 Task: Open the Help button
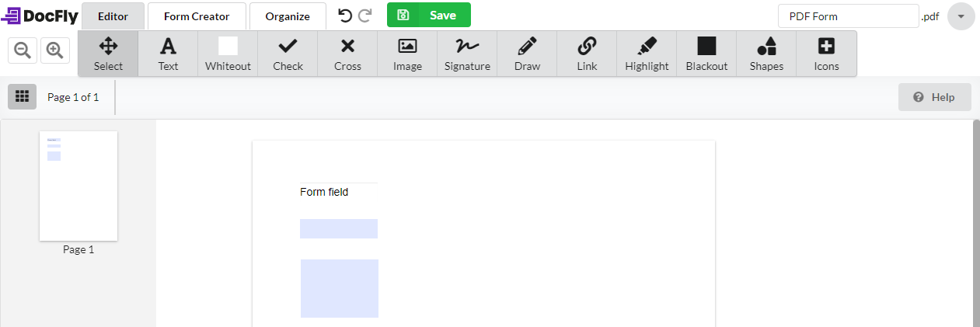935,97
